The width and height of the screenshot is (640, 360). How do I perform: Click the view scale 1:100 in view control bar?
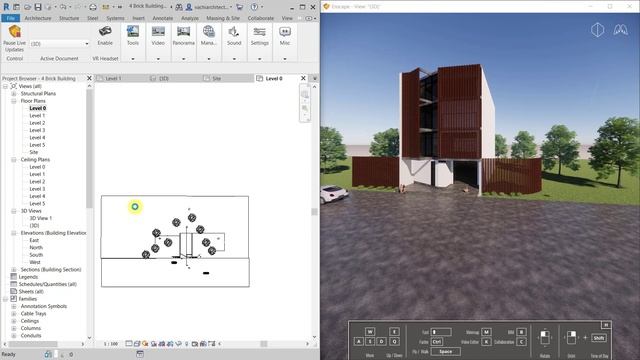[111, 344]
